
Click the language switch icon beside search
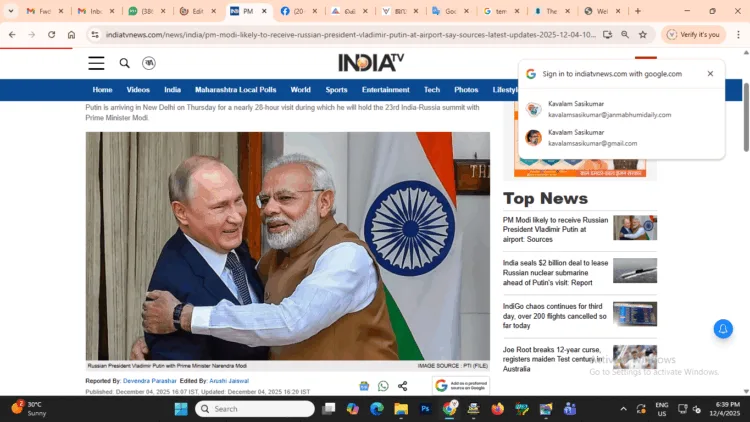(149, 63)
